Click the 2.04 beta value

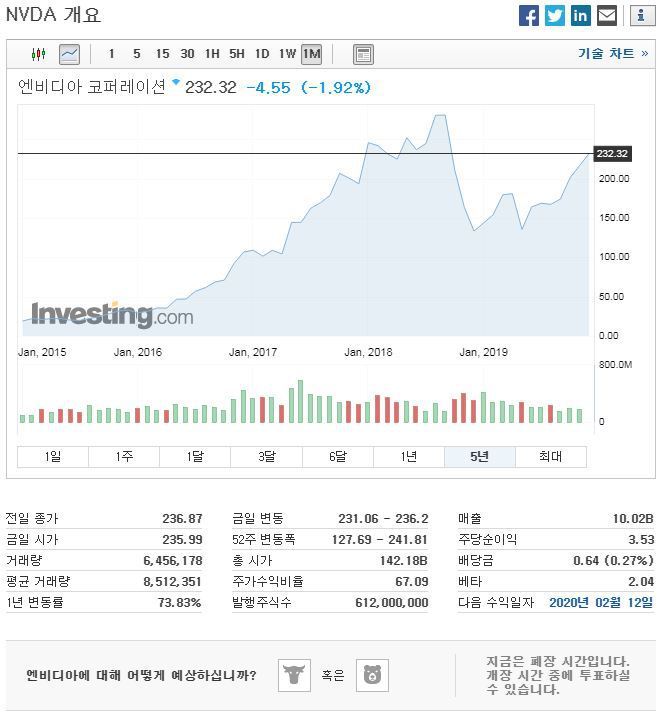(641, 582)
